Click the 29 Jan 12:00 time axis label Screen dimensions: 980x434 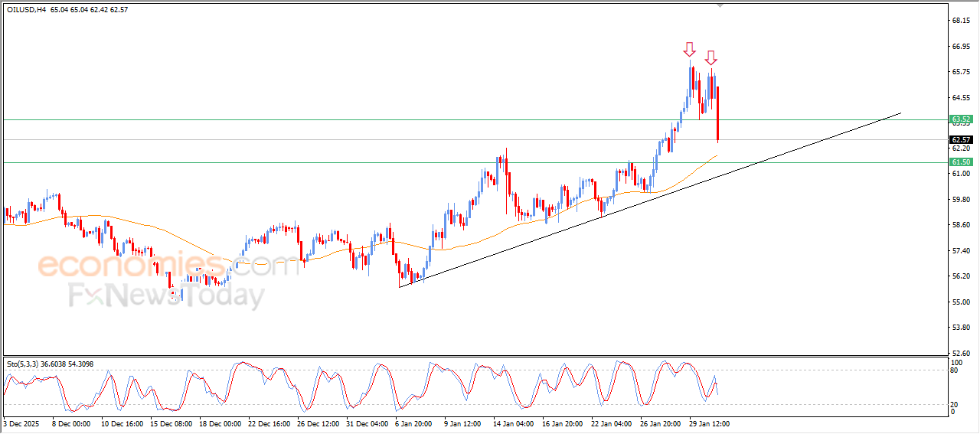point(710,423)
